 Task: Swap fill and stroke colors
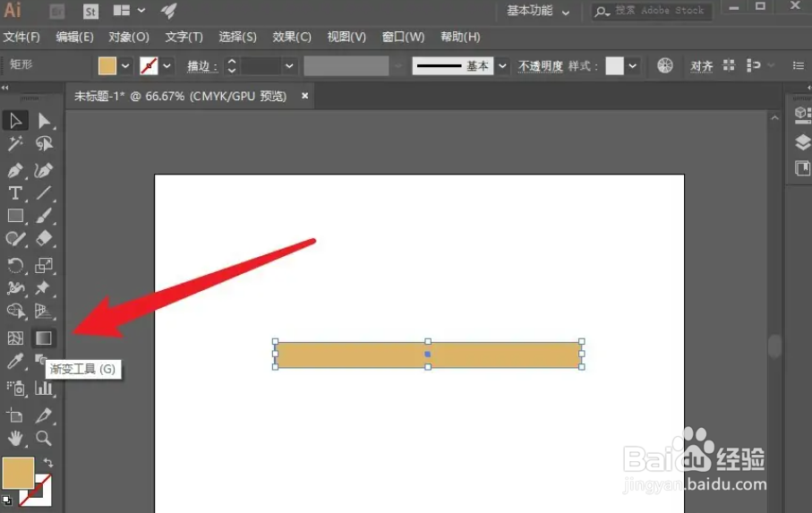coord(48,462)
